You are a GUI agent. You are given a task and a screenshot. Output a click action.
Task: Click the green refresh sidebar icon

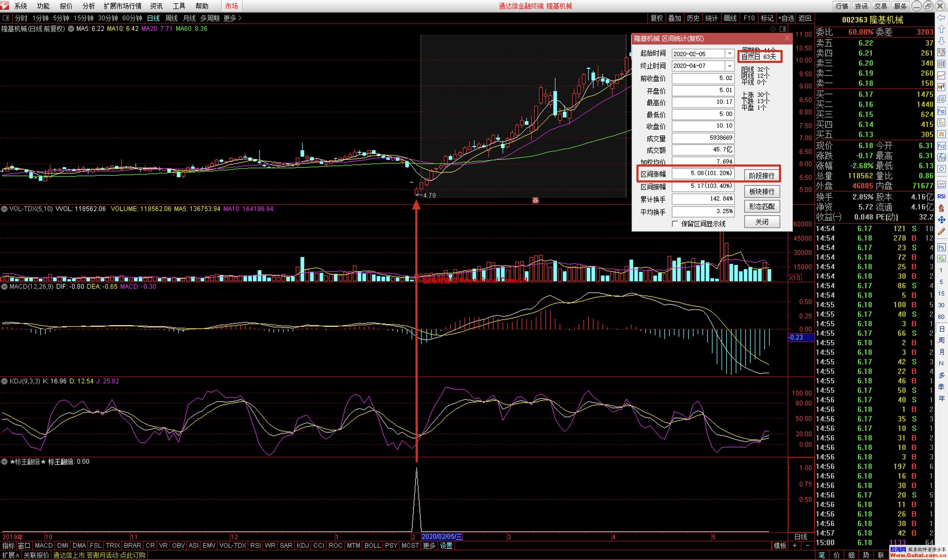pos(941,259)
